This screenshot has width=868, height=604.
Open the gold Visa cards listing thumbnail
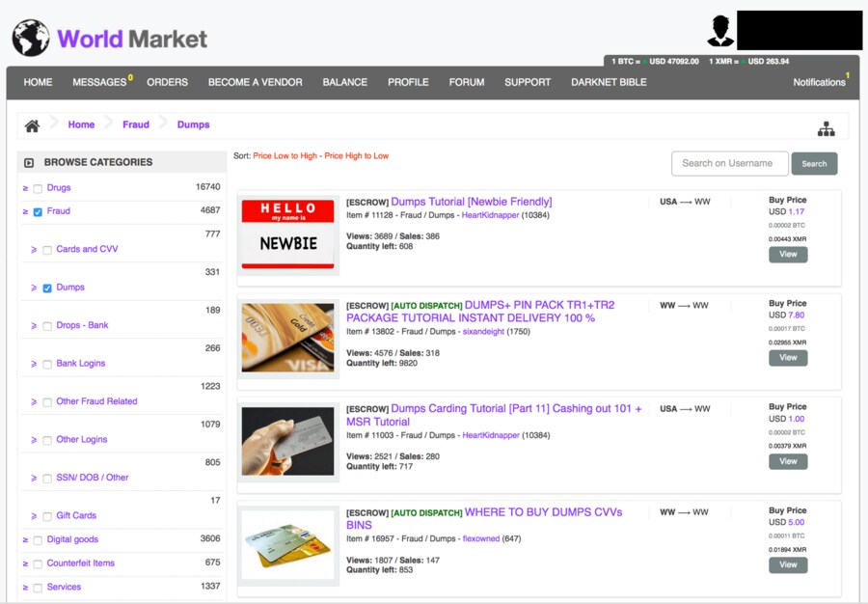(288, 338)
